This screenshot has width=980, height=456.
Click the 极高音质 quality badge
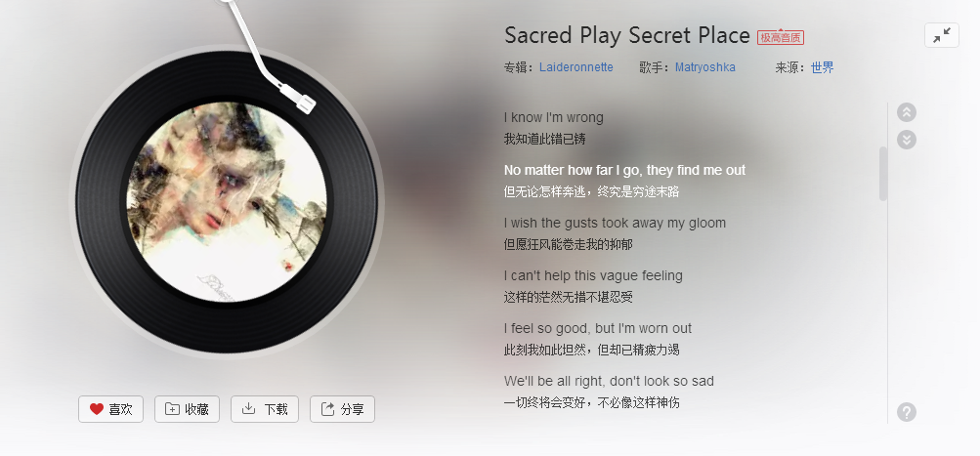pyautogui.click(x=781, y=37)
